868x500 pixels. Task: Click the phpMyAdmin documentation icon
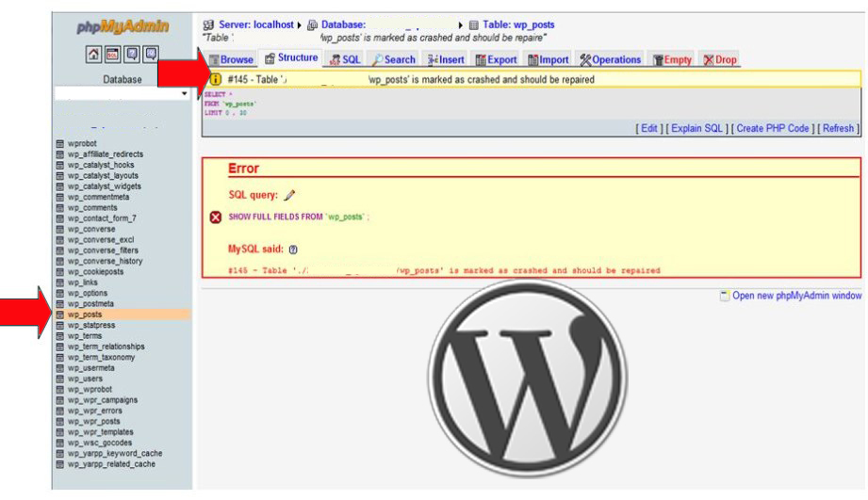(133, 55)
